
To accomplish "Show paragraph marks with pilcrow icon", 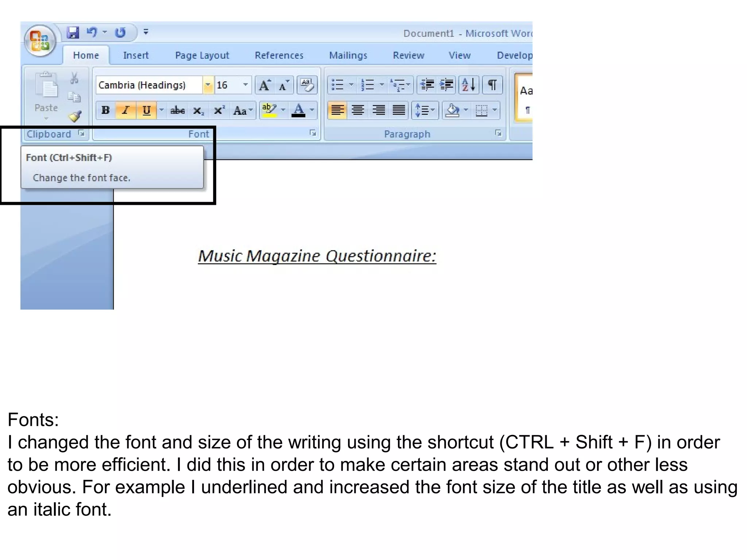I will [x=492, y=85].
